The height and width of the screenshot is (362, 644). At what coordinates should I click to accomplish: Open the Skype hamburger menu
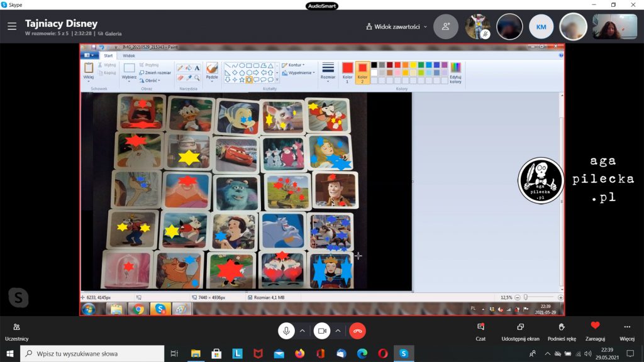tap(12, 26)
